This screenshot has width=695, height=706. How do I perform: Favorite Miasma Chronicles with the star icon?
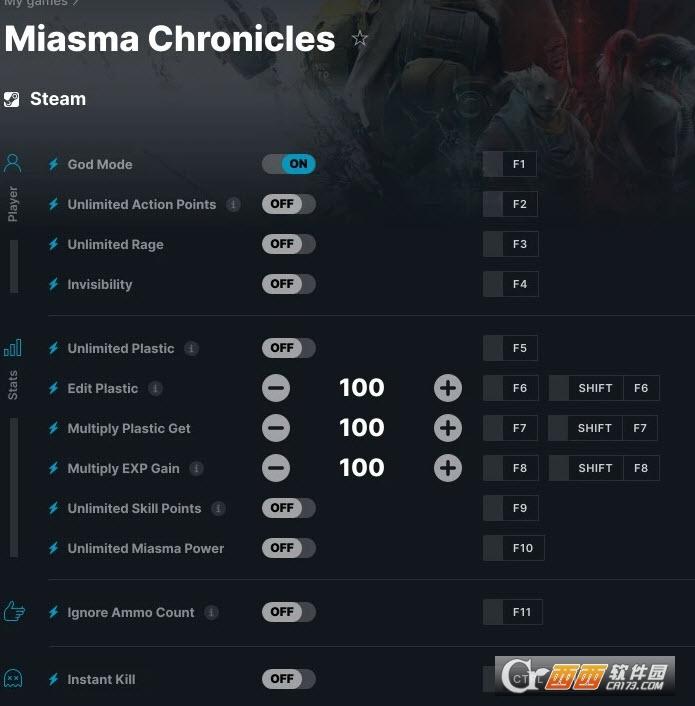[359, 39]
